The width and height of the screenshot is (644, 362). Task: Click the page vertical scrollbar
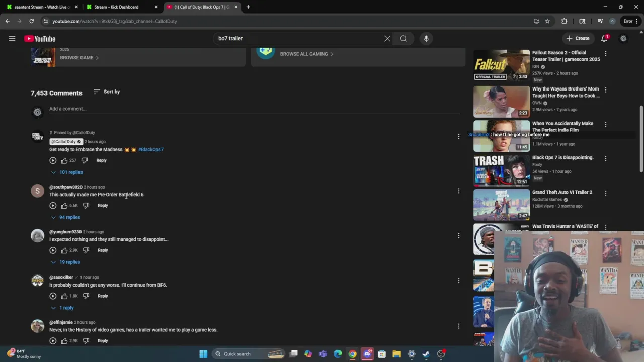pos(641,138)
